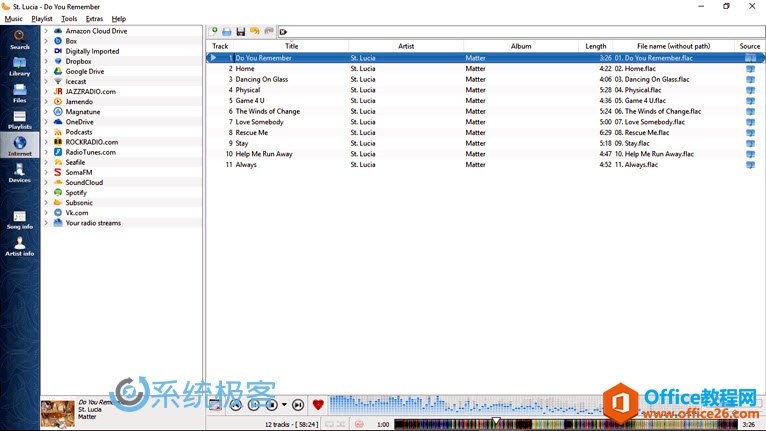Open the Playlist menu
This screenshot has height=431, width=766.
[x=42, y=19]
